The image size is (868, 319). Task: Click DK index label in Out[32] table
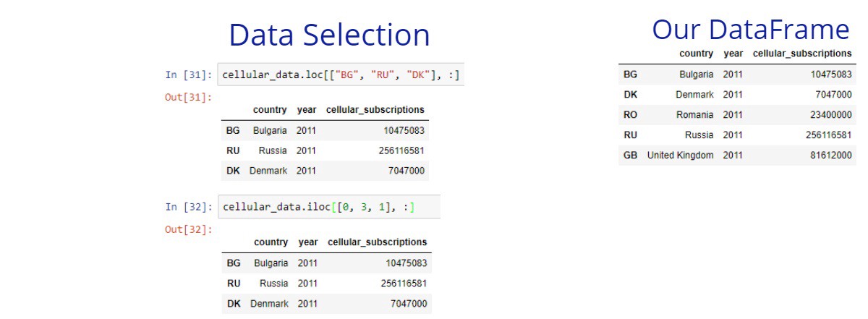234,304
